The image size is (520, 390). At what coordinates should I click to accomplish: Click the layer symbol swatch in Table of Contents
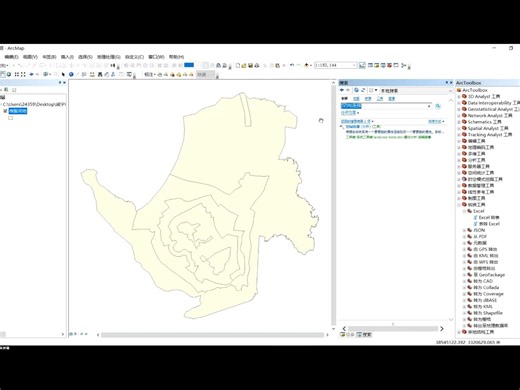11,118
